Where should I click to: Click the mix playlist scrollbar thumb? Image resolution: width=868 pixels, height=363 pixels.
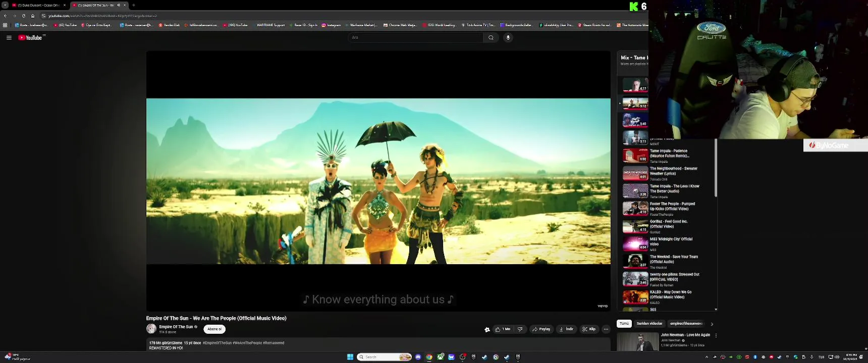[716, 168]
